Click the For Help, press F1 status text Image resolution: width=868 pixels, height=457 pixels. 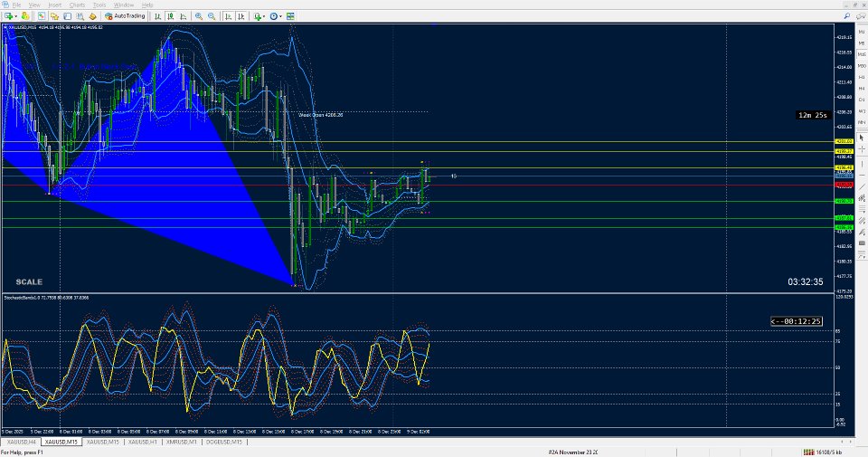pos(22,452)
